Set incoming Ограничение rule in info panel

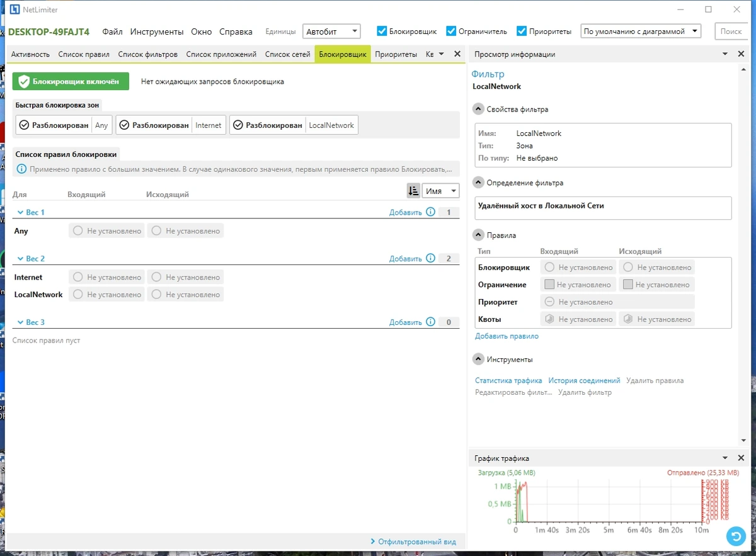578,285
